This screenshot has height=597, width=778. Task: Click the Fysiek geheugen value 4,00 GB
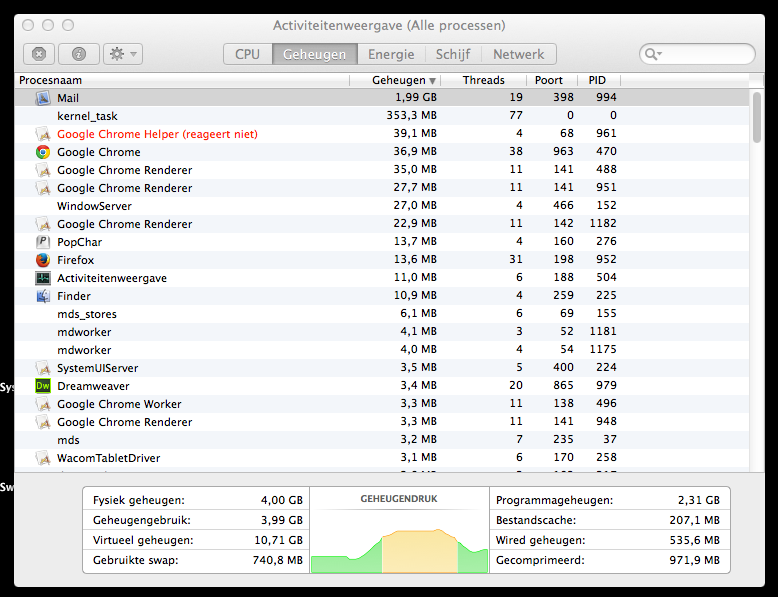tap(282, 500)
